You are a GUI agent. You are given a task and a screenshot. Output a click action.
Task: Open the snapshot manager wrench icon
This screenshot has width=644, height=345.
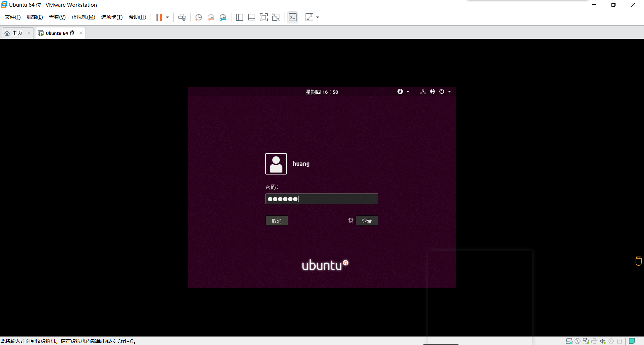tap(223, 17)
